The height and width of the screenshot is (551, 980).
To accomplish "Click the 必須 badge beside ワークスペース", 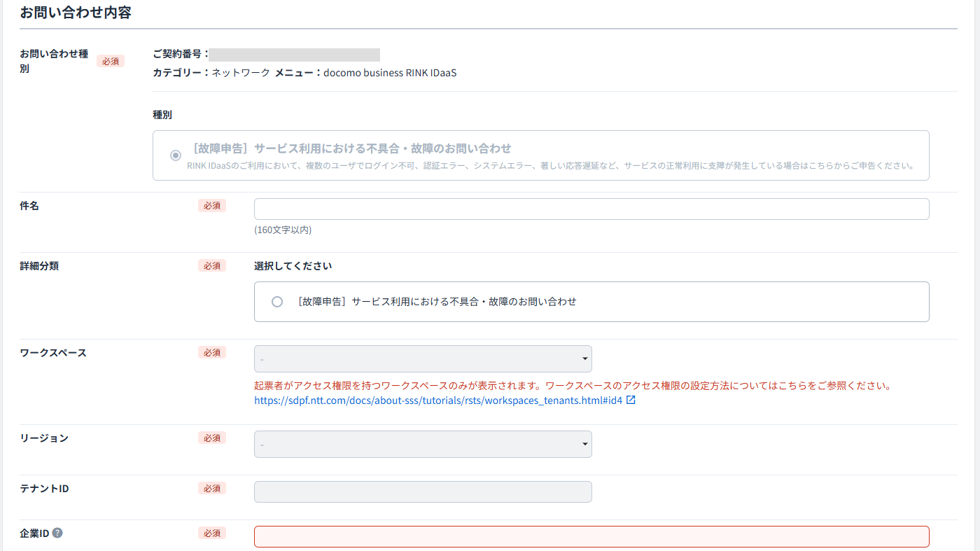I will click(212, 353).
